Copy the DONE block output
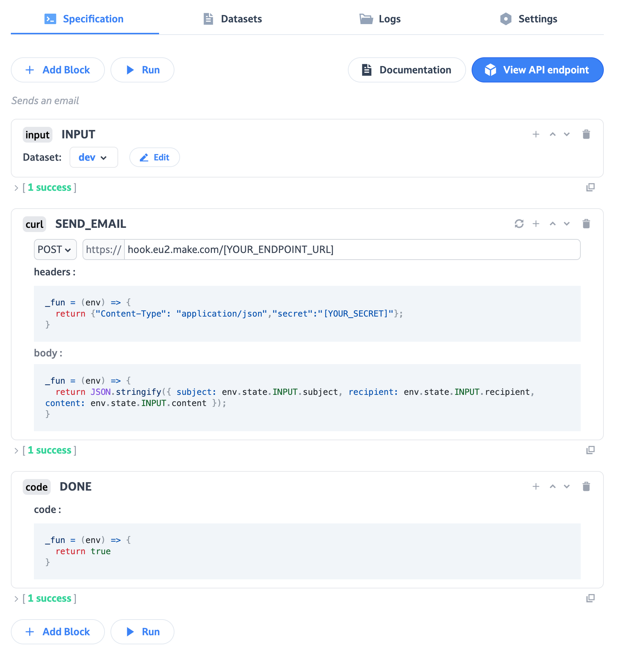This screenshot has height=666, width=644. tap(591, 598)
